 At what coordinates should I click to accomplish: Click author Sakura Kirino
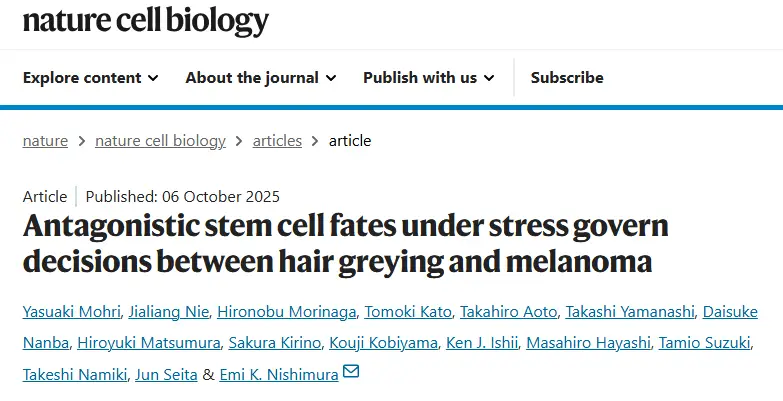coord(273,344)
